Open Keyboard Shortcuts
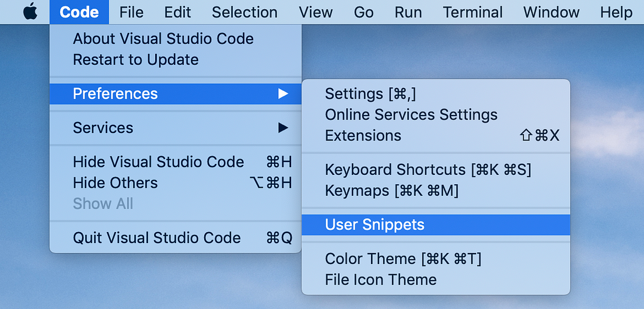Screen dimensions: 644x309 436,170
